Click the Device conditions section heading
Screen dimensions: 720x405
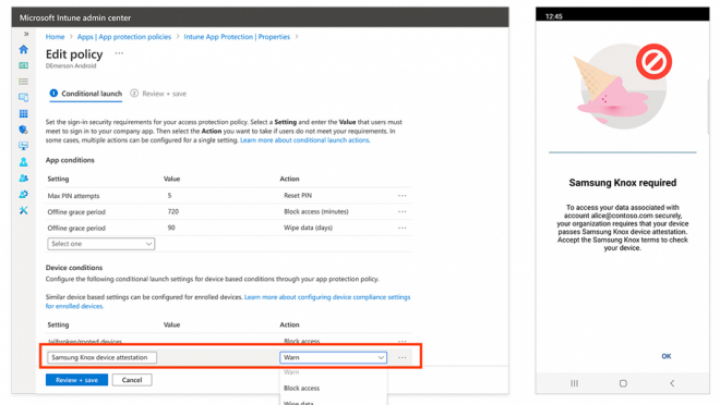point(74,267)
